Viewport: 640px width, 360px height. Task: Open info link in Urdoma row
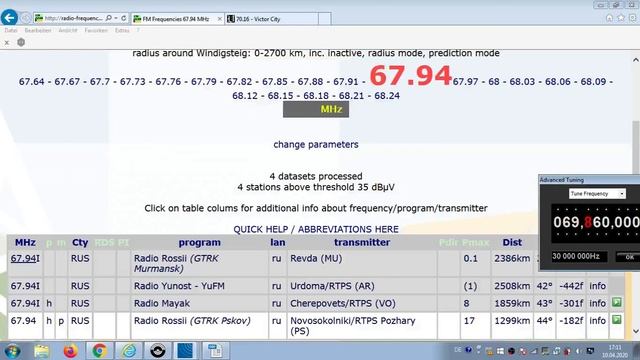[x=597, y=286]
